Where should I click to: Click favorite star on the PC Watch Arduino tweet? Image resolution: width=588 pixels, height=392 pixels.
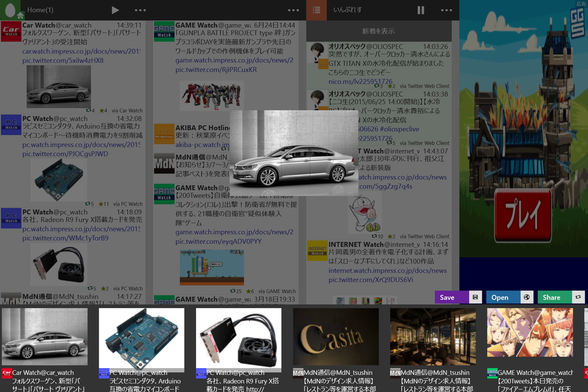[x=101, y=204]
